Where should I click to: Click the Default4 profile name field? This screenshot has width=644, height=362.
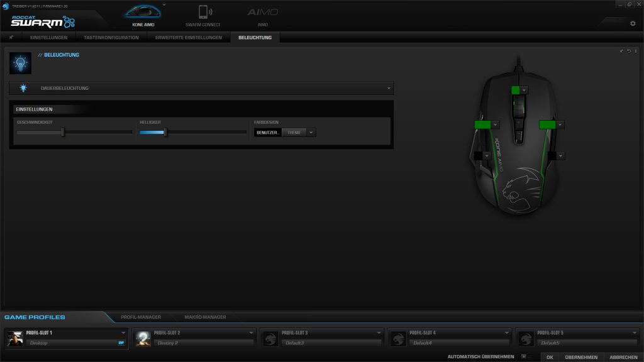point(459,343)
